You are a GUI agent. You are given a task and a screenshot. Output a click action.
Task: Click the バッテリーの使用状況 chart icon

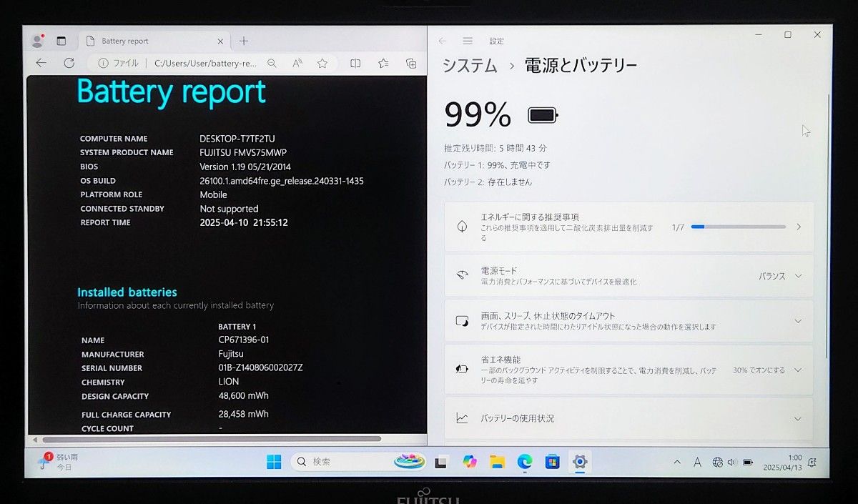(x=463, y=418)
